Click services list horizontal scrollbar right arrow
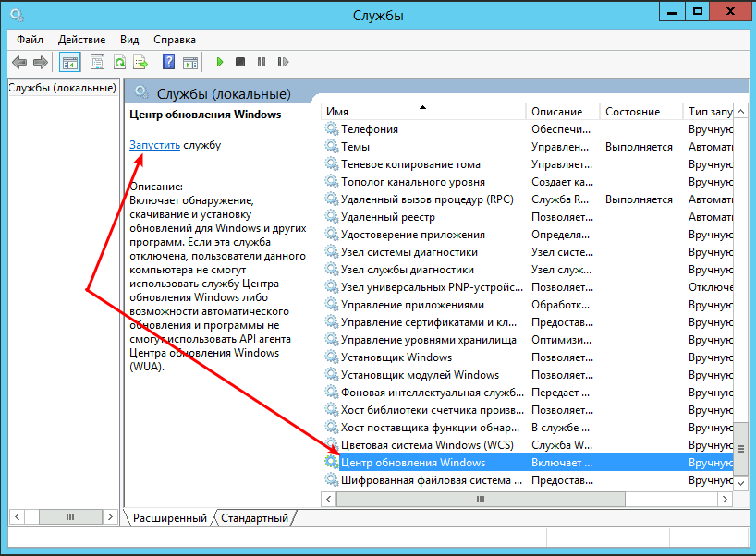 tap(725, 499)
